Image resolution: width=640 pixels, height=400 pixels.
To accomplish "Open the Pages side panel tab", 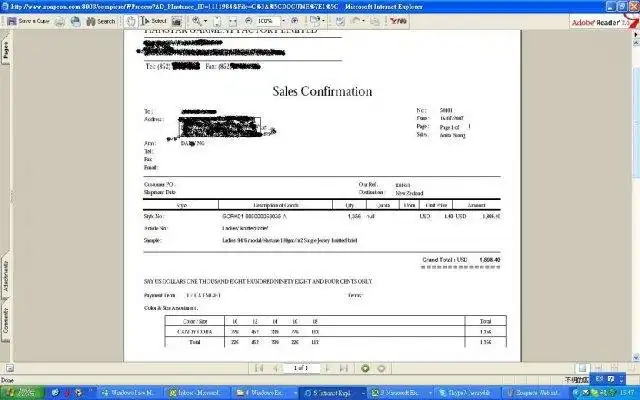I will (x=5, y=51).
